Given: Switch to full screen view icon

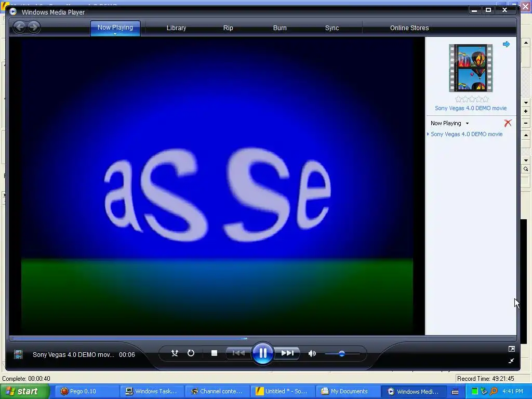Looking at the screenshot, I should (512, 349).
